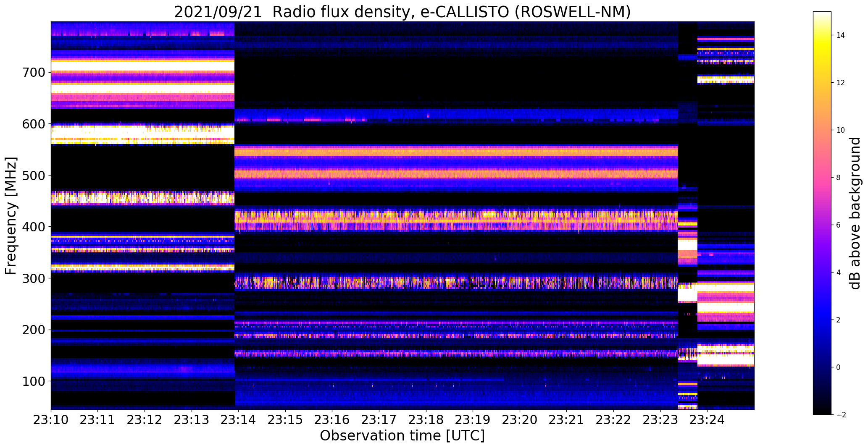Image resolution: width=868 pixels, height=448 pixels.
Task: Select the 23:11 time tick label
Action: click(x=98, y=420)
